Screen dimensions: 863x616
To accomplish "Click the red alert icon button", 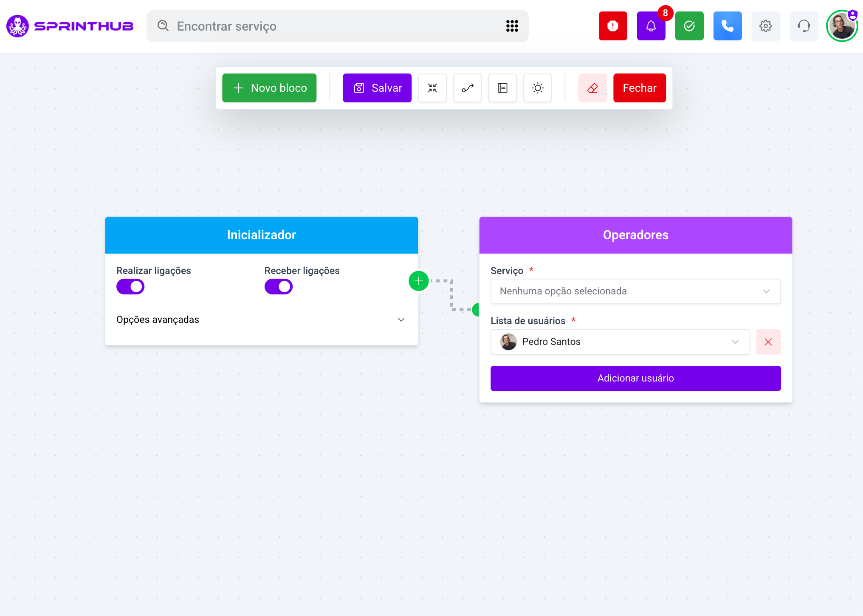I will [613, 26].
